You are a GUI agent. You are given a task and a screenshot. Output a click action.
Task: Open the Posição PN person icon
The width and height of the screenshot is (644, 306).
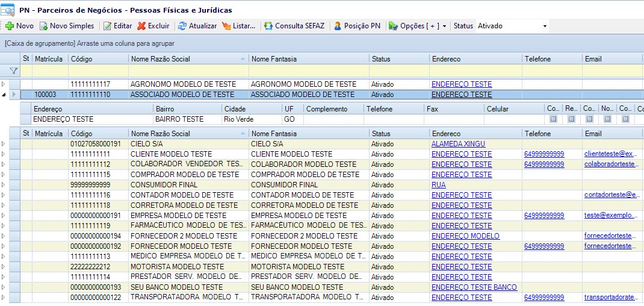pyautogui.click(x=337, y=26)
